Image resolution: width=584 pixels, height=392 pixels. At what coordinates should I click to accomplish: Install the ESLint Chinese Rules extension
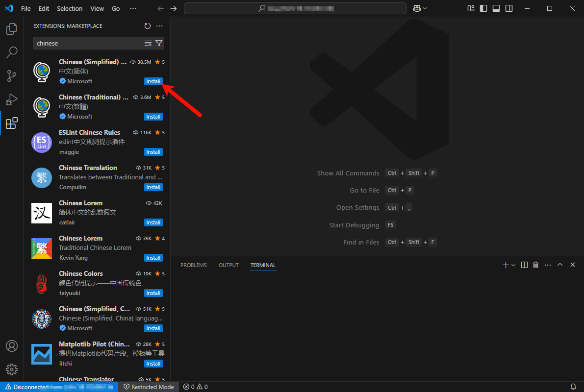(153, 152)
